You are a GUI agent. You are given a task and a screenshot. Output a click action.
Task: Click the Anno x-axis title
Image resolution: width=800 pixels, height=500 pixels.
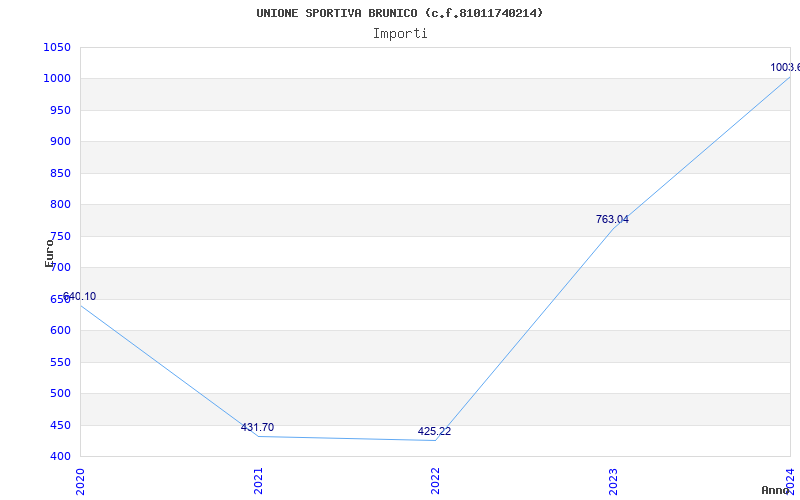pos(775,490)
